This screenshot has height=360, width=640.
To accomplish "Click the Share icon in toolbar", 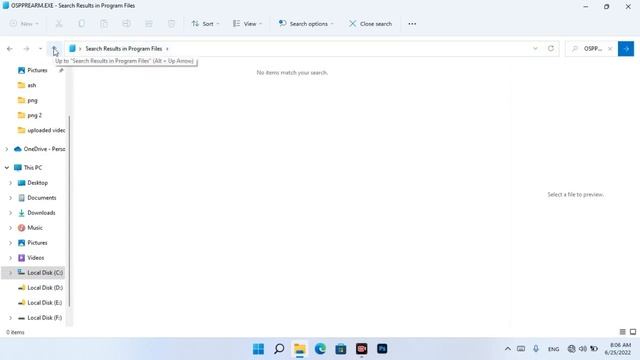I will click(x=149, y=24).
